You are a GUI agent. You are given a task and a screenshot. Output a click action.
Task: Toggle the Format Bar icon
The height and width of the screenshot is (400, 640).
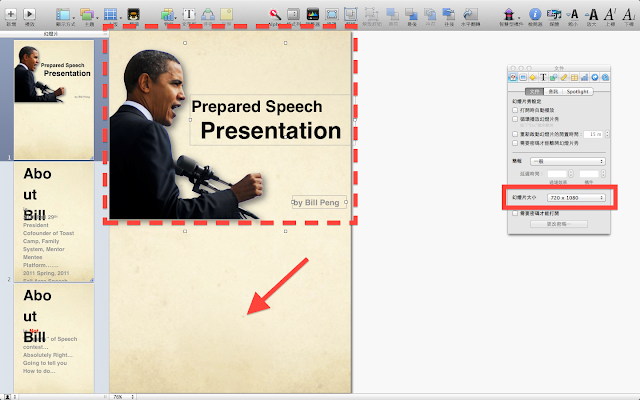(293, 14)
